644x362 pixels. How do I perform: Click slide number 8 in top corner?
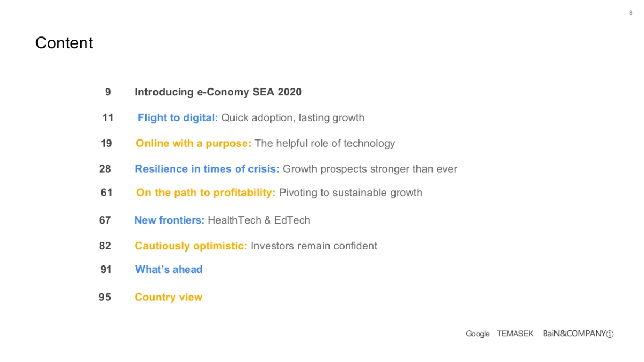click(631, 13)
